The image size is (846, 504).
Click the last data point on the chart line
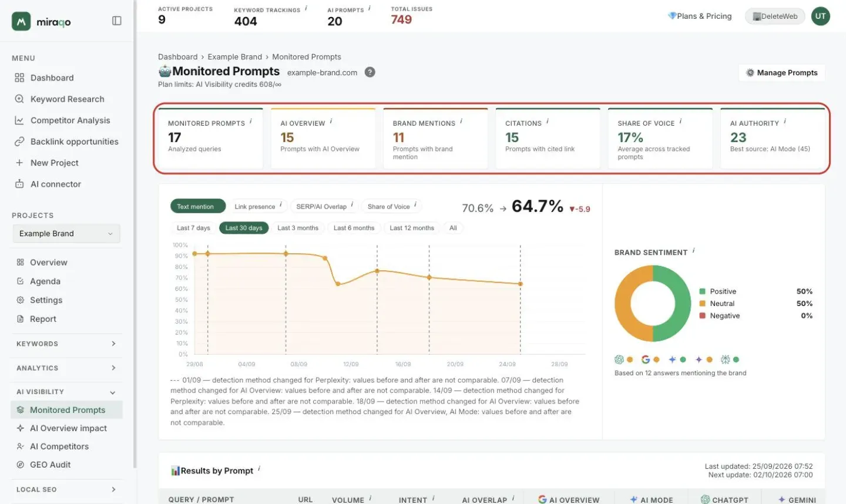pyautogui.click(x=521, y=284)
